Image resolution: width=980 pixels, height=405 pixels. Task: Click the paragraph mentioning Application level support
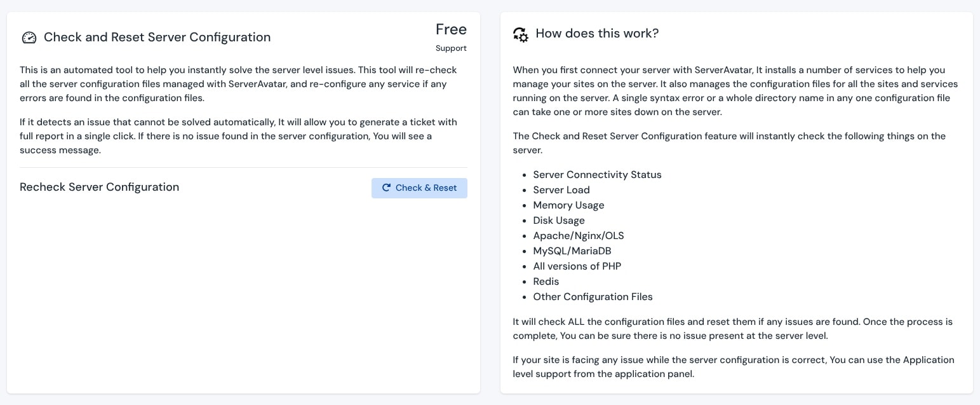(x=734, y=367)
